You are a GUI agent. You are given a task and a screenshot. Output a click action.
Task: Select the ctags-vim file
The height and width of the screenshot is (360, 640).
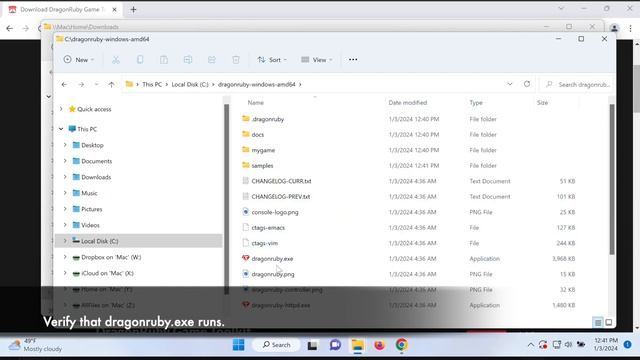coord(264,243)
